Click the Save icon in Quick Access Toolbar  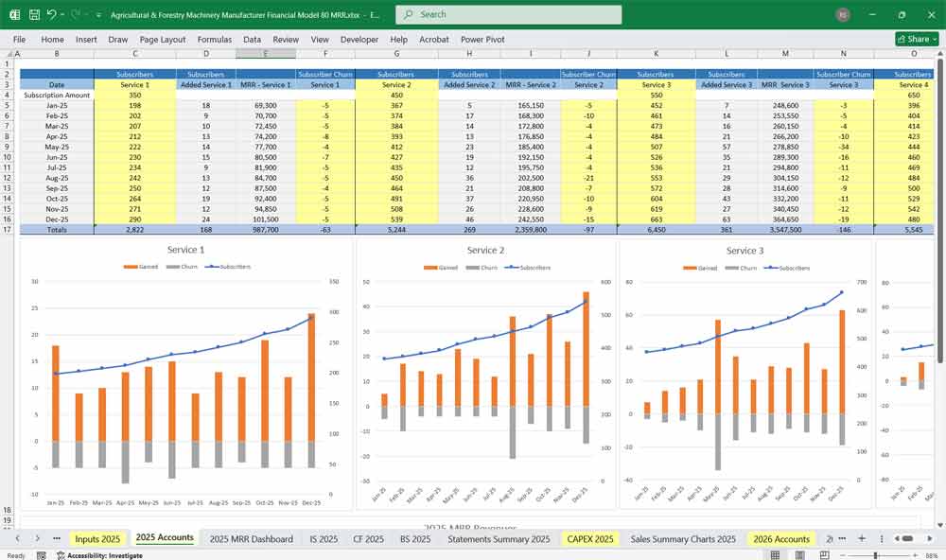[x=36, y=14]
